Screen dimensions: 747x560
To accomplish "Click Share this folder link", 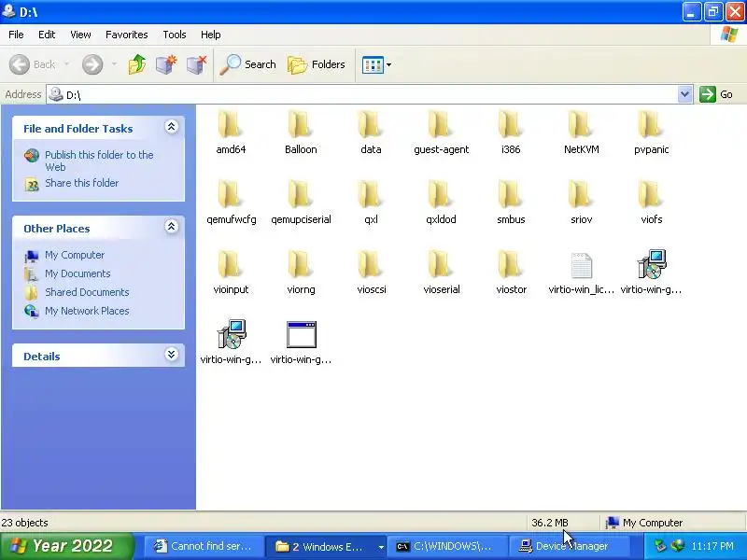I will (x=81, y=183).
